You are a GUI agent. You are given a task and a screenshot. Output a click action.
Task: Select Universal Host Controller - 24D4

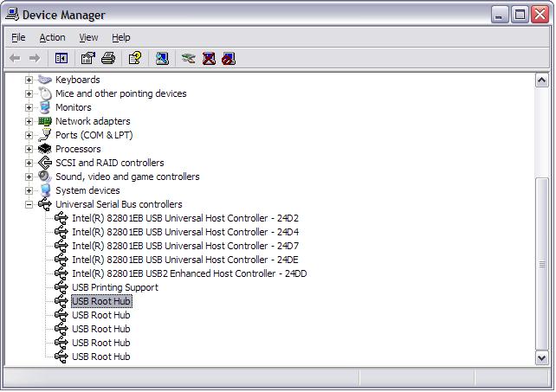185,232
